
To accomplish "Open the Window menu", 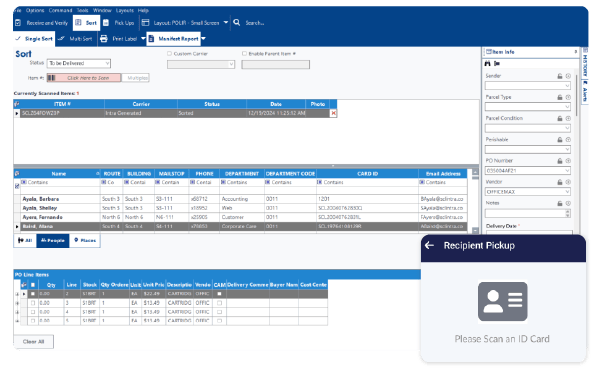I will pyautogui.click(x=102, y=10).
